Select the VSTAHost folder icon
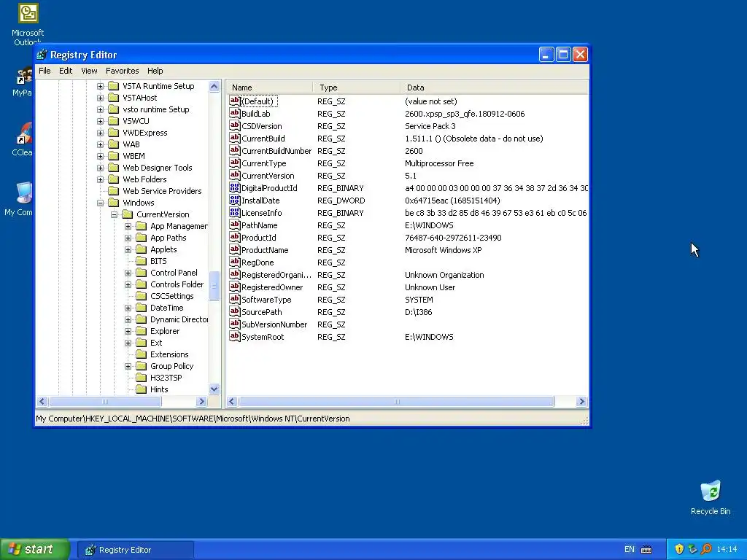The width and height of the screenshot is (747, 560). pyautogui.click(x=113, y=98)
